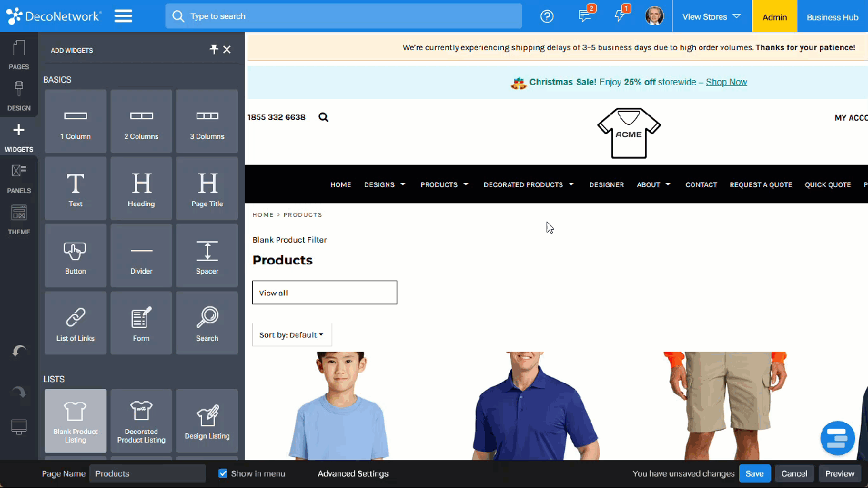This screenshot has width=868, height=488.
Task: Expand the Decorated Products nav menu
Action: [x=528, y=184]
